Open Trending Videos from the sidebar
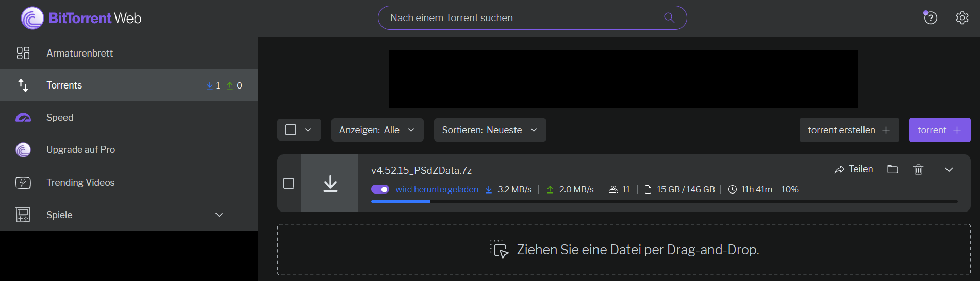Viewport: 980px width, 281px height. (80, 182)
